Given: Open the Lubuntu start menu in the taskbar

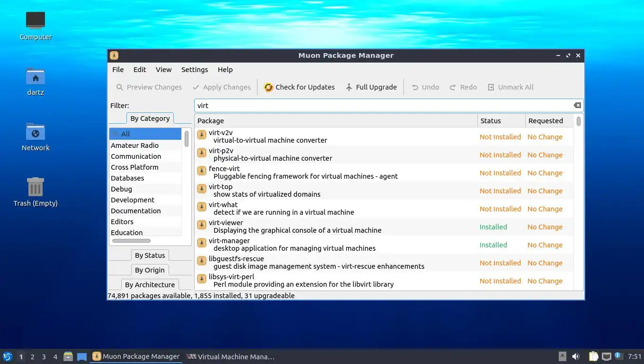Looking at the screenshot, I should (8, 356).
